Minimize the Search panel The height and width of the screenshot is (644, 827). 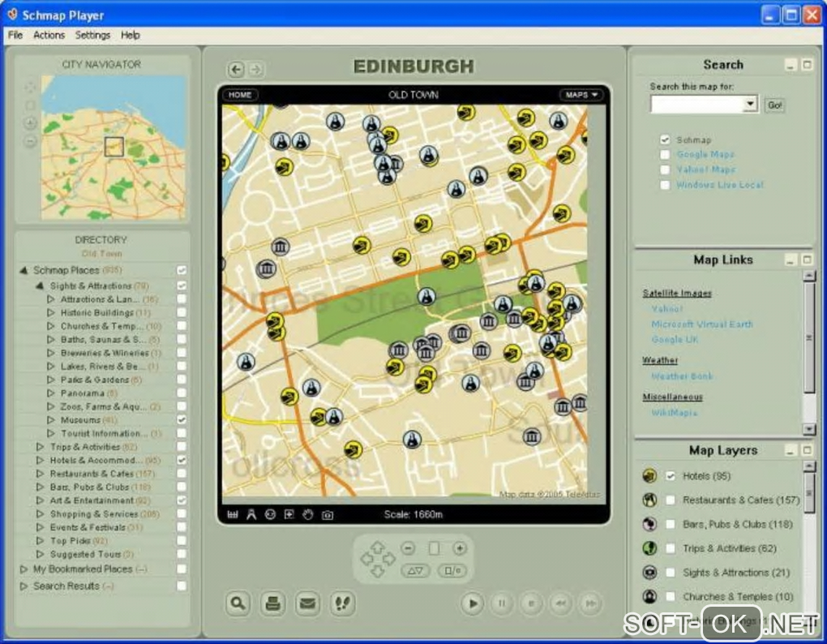[x=790, y=65]
